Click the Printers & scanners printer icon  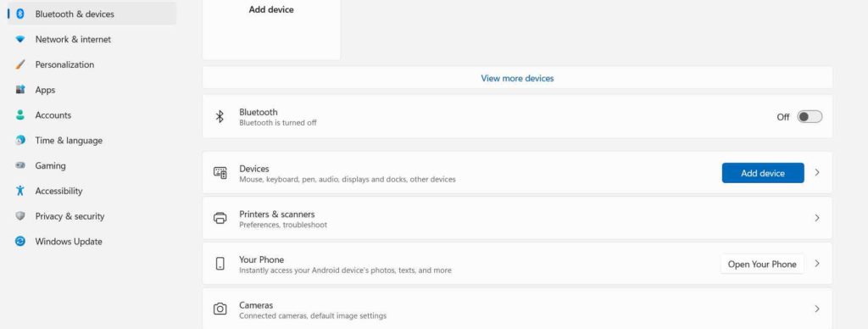click(x=220, y=218)
